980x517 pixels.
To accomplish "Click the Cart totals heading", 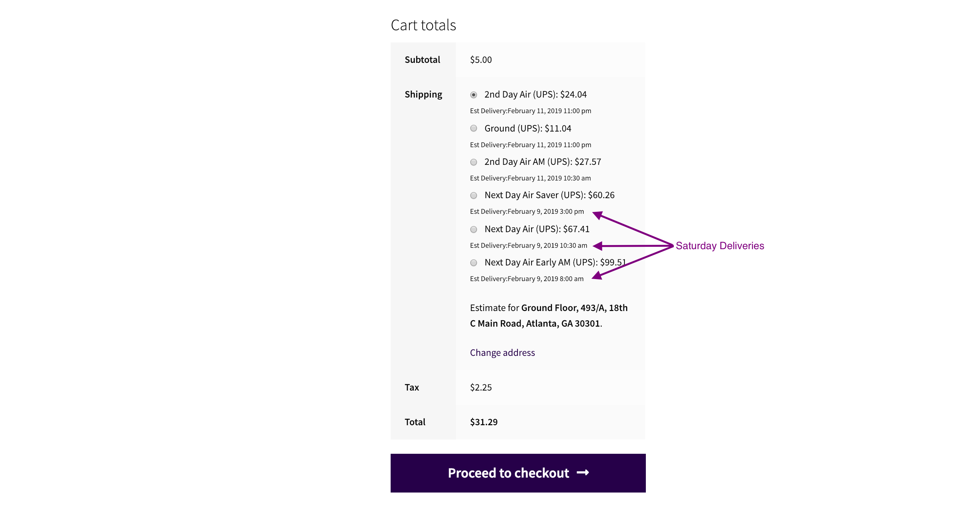I will click(423, 25).
